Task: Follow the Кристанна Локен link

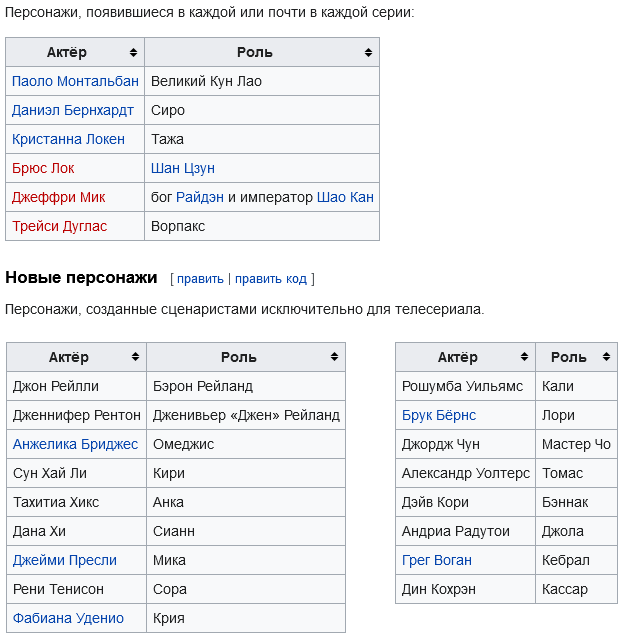Action: tap(68, 139)
